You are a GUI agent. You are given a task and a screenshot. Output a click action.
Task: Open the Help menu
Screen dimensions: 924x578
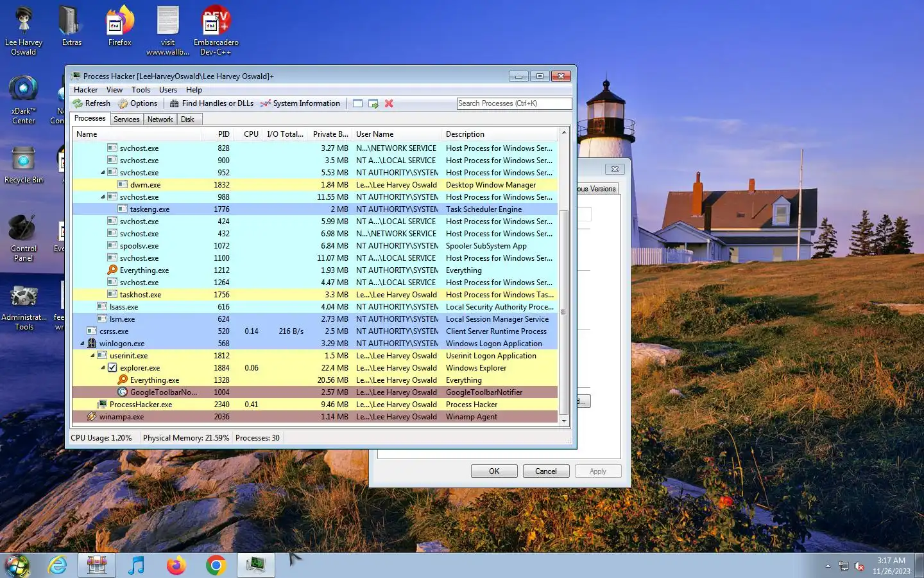tap(194, 90)
